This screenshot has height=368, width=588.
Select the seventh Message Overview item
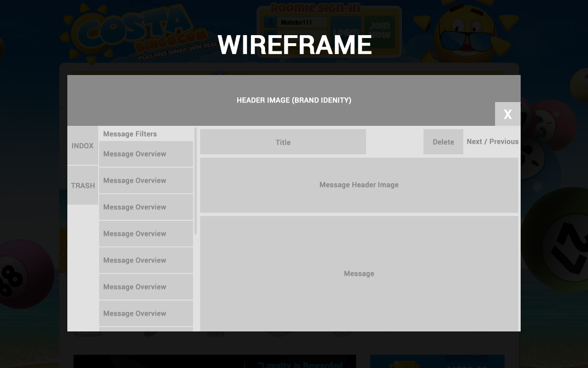(x=146, y=313)
